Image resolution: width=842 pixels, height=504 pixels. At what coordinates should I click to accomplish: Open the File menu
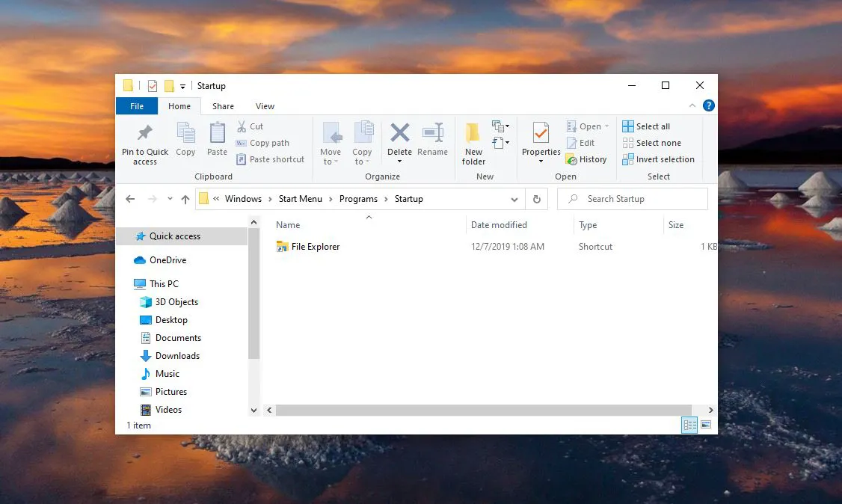click(x=137, y=106)
